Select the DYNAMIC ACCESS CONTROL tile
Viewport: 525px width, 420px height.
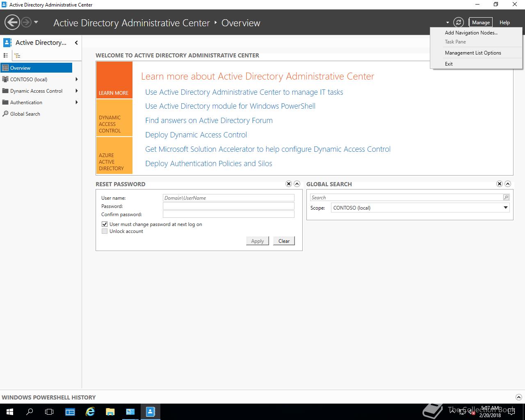[114, 118]
